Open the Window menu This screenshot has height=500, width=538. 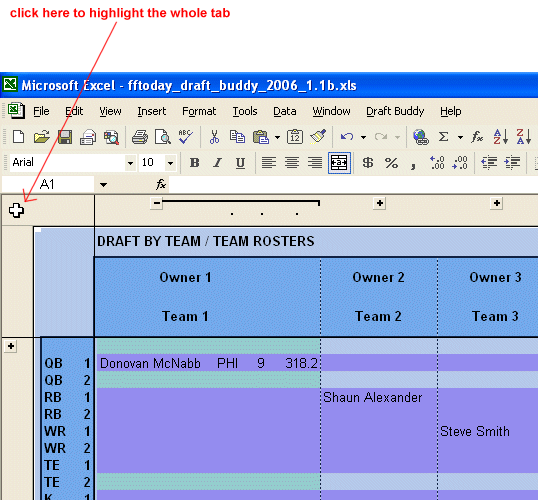pyautogui.click(x=331, y=111)
